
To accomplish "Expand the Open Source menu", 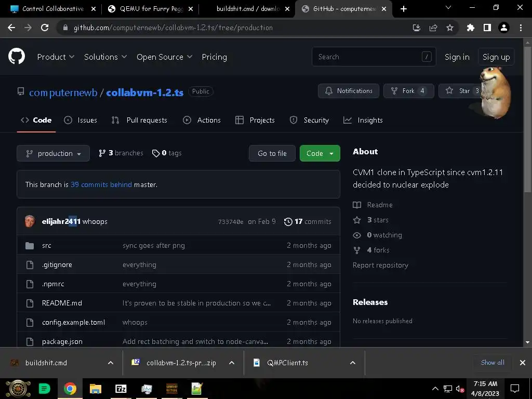I will (165, 57).
